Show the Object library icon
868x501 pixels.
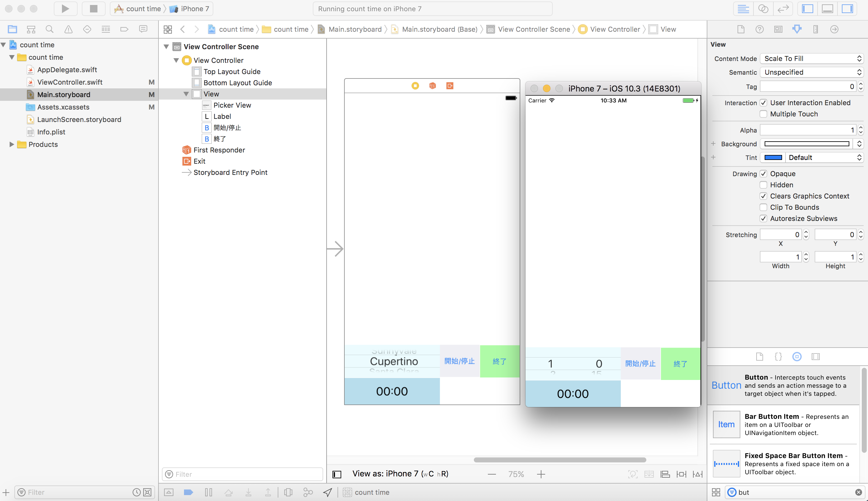[797, 357]
